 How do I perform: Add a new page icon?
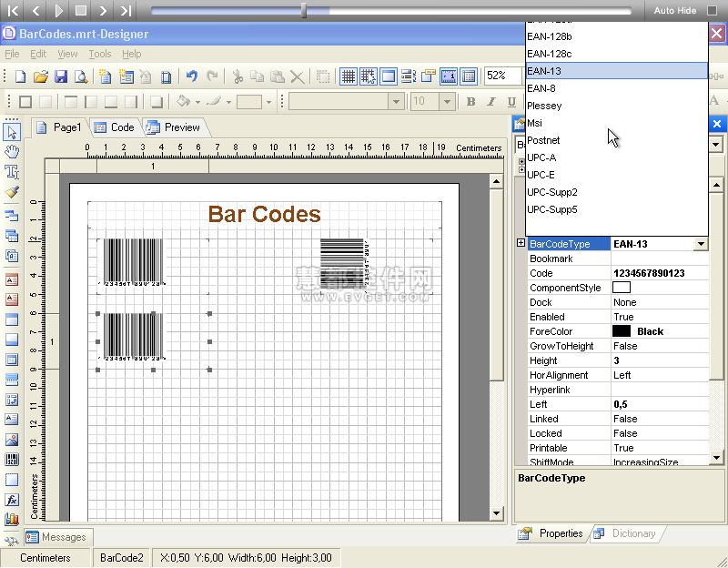[x=106, y=76]
